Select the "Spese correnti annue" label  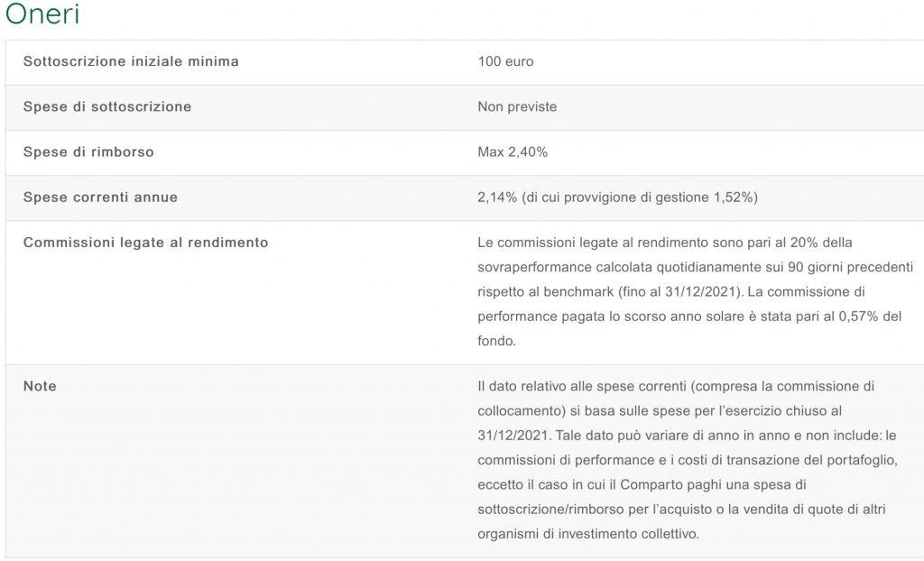coord(100,197)
